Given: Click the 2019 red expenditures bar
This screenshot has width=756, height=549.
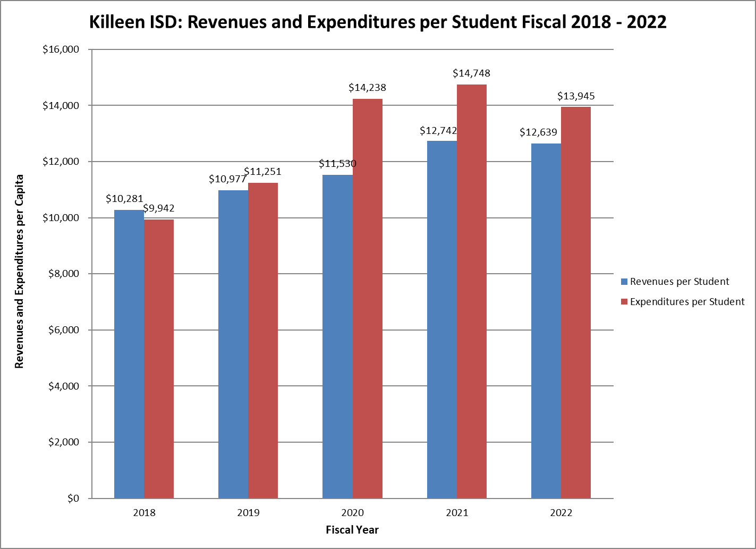Looking at the screenshot, I should 263,341.
